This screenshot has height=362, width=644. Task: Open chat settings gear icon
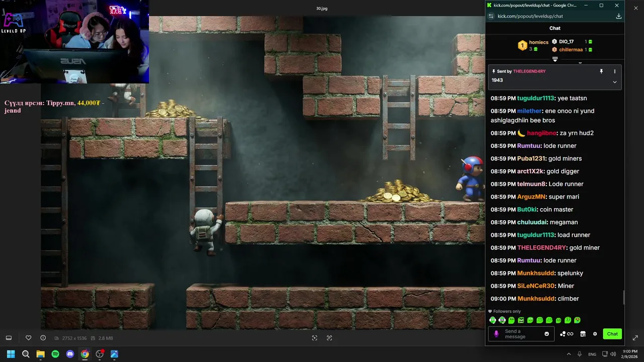point(595,334)
